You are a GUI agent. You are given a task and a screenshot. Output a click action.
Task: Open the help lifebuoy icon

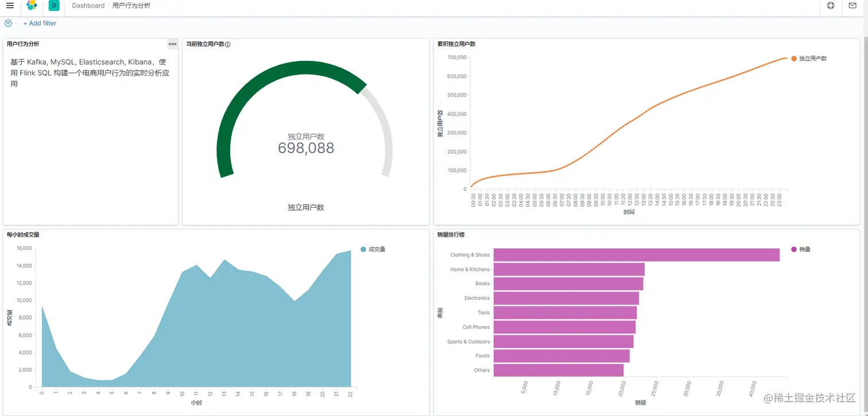[x=831, y=6]
